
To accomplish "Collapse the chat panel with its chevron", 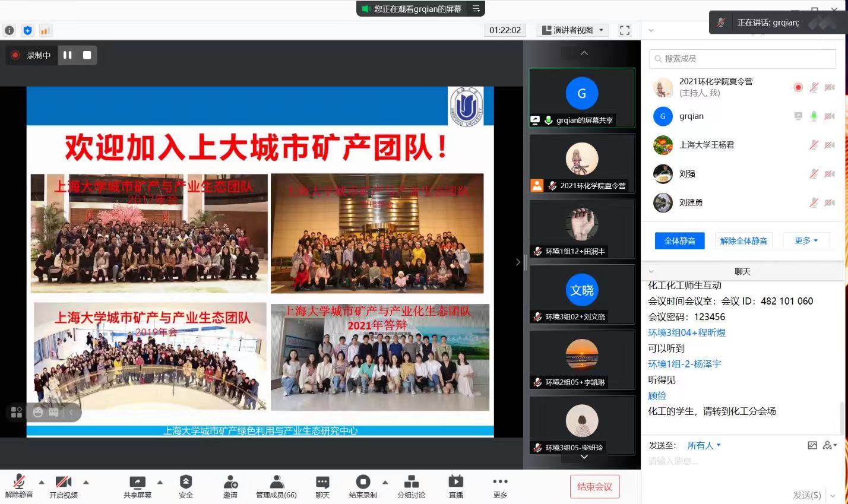I will (651, 271).
